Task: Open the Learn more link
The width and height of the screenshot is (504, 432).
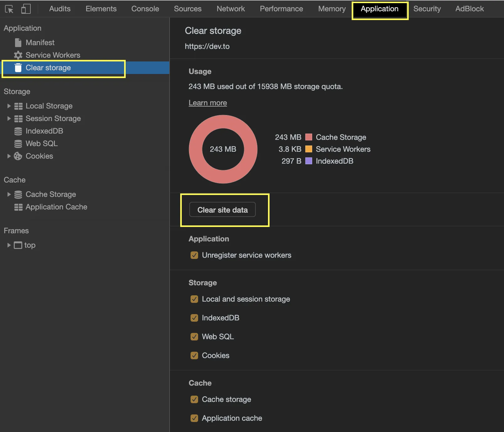Action: [x=207, y=103]
